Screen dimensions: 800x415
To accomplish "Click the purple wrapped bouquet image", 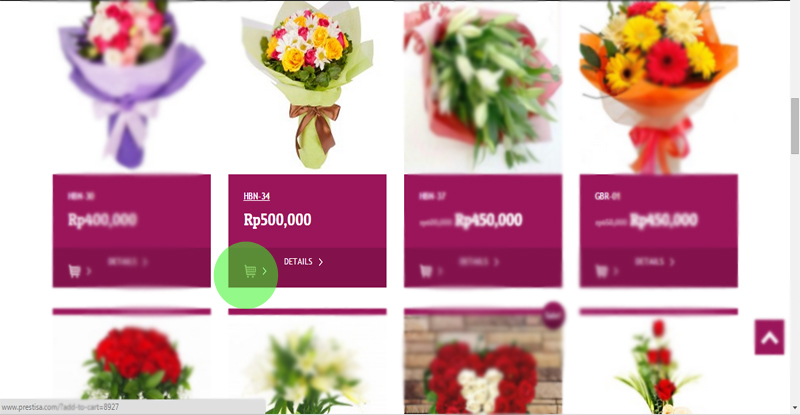I will point(132,86).
